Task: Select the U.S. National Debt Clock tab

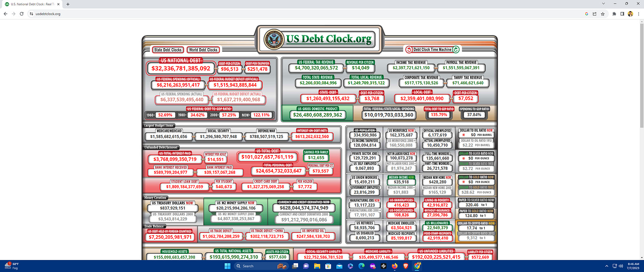Action: point(32,4)
